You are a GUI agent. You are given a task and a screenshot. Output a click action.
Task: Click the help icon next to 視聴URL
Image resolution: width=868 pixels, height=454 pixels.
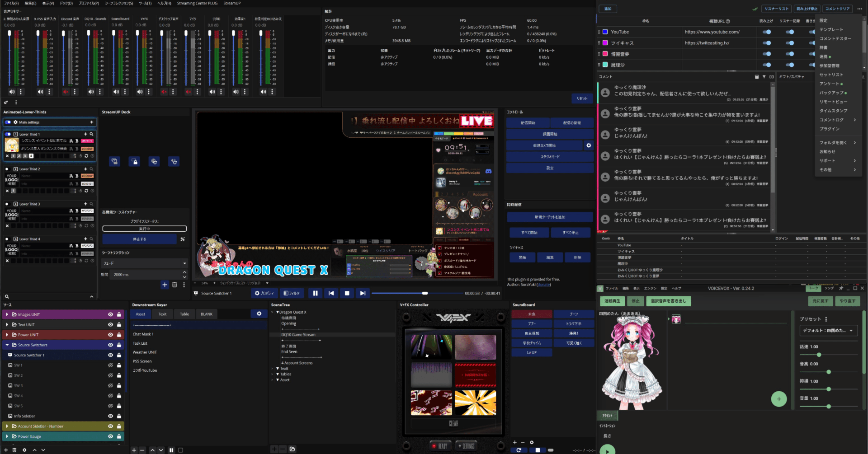tap(727, 21)
